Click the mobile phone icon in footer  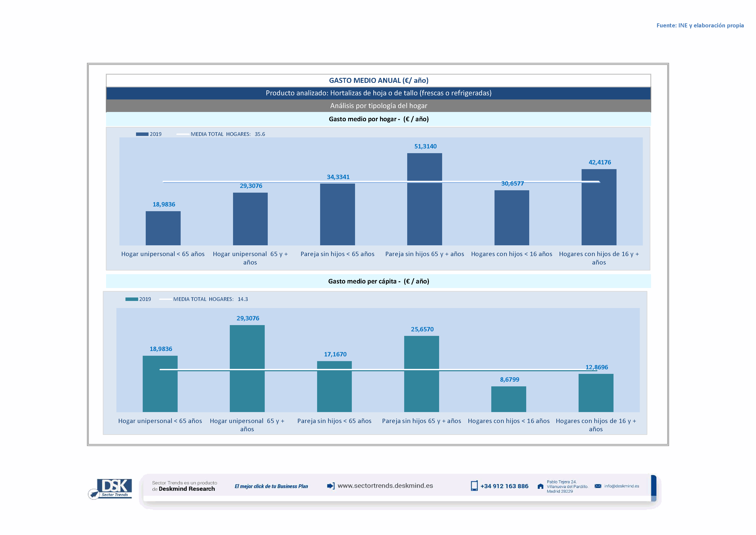(x=474, y=486)
